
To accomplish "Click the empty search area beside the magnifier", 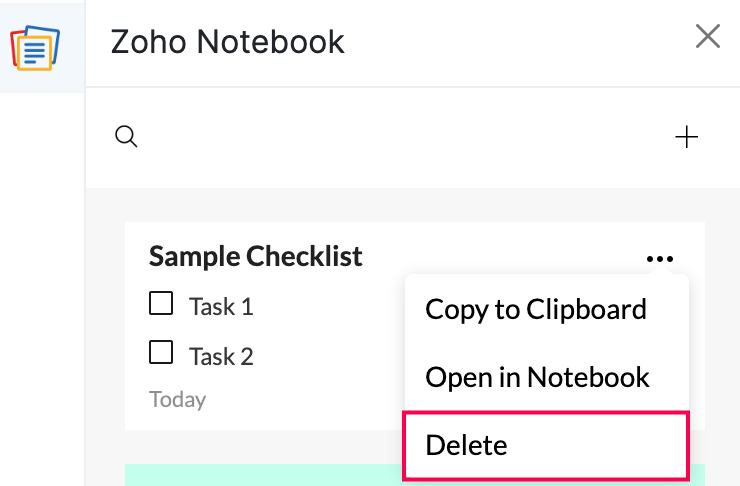I will tap(400, 137).
